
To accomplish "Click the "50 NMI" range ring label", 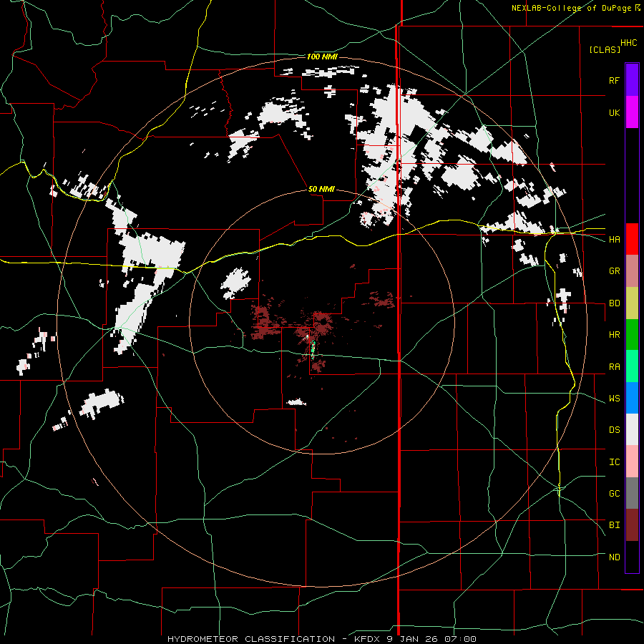I will coord(321,190).
